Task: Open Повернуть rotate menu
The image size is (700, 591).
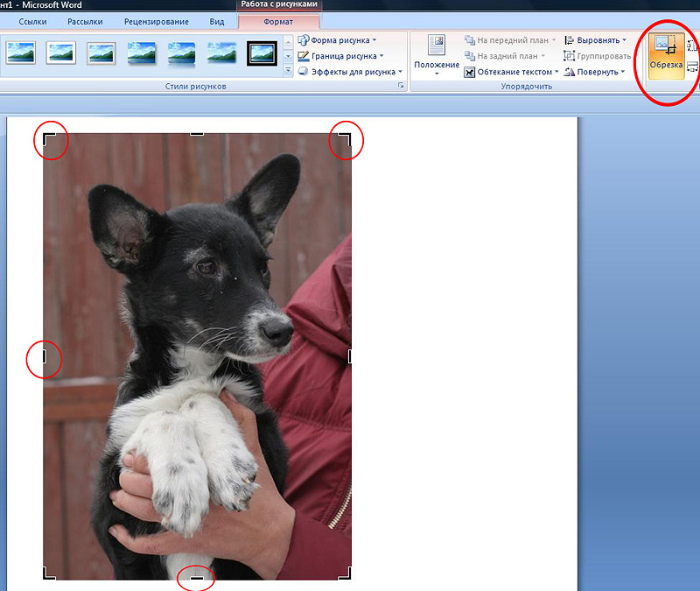Action: (594, 72)
